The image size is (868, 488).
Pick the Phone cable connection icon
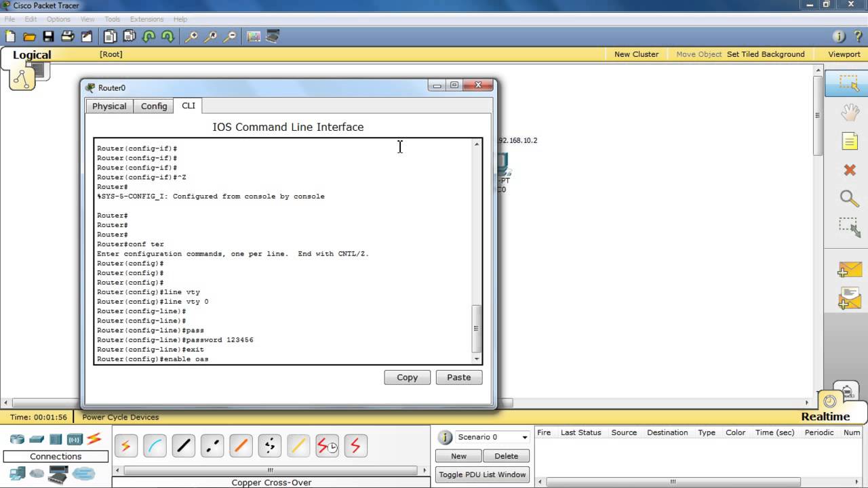coord(270,446)
